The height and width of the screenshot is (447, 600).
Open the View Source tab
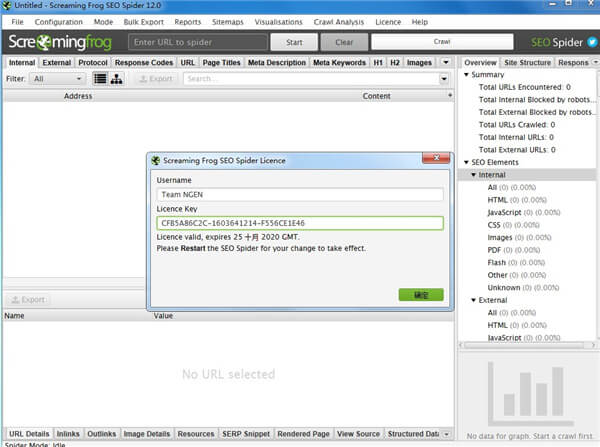(359, 434)
